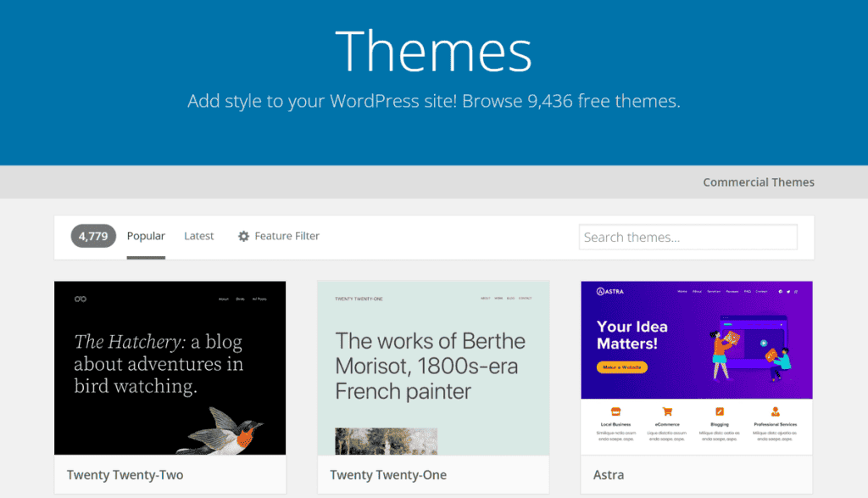Switch to the Latest tab
This screenshot has height=498, width=868.
click(198, 236)
